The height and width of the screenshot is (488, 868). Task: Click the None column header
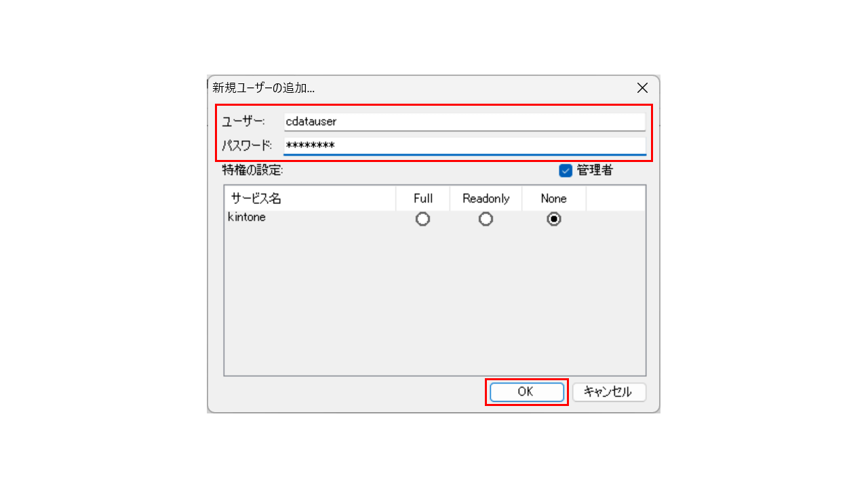point(554,199)
